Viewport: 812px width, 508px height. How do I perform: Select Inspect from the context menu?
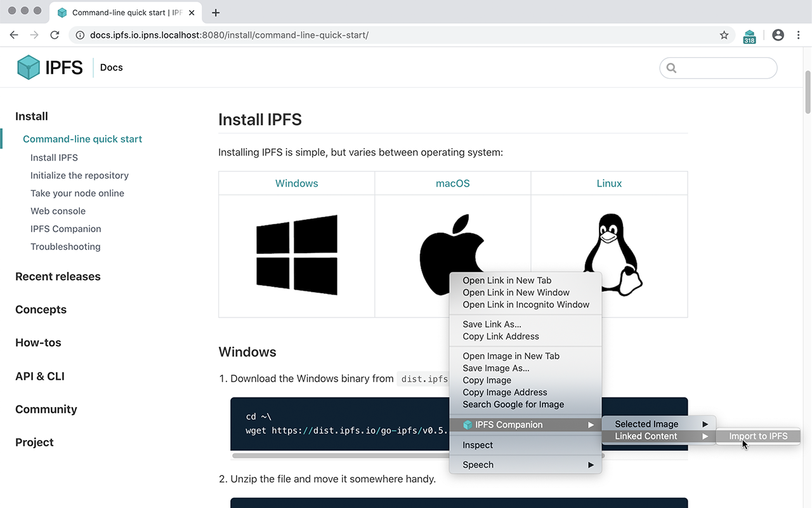[477, 444]
